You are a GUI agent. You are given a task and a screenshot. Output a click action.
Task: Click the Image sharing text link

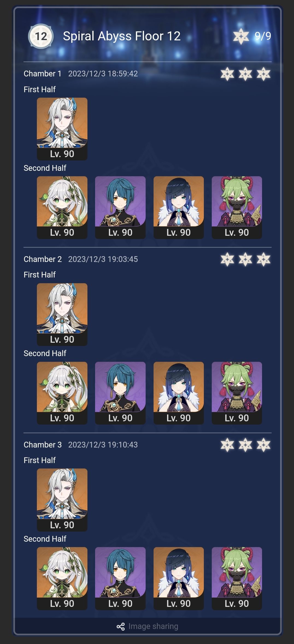(153, 626)
